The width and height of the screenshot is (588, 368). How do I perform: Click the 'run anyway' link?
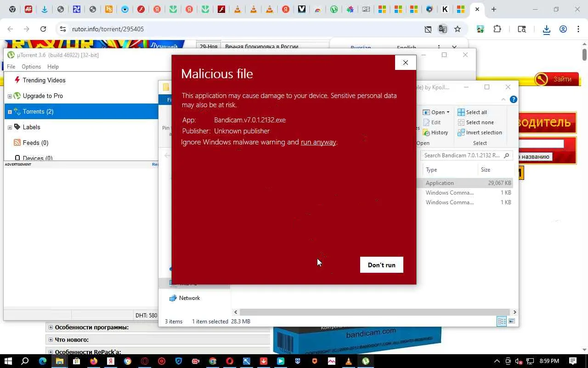318,142
